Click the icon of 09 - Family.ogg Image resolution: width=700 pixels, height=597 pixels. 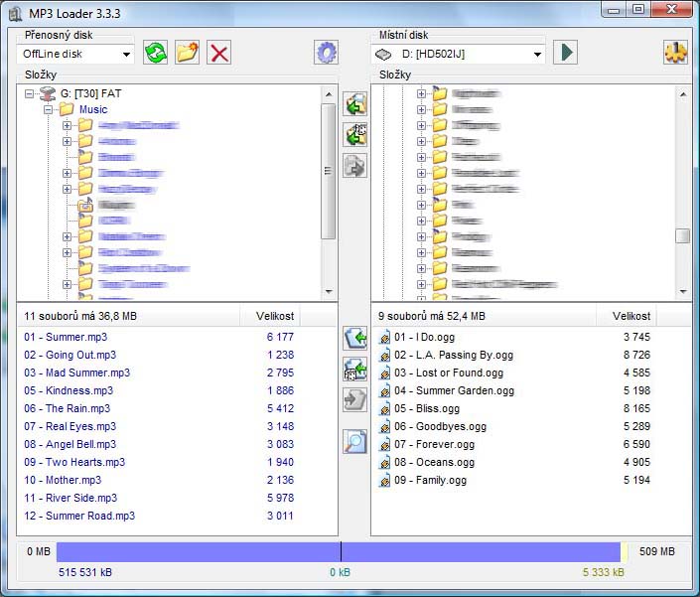384,481
